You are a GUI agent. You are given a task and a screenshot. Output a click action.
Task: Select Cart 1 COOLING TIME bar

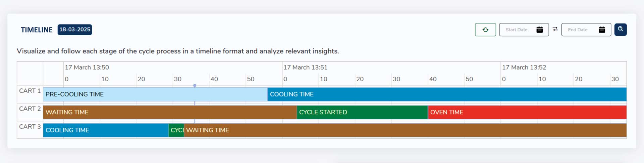point(447,94)
